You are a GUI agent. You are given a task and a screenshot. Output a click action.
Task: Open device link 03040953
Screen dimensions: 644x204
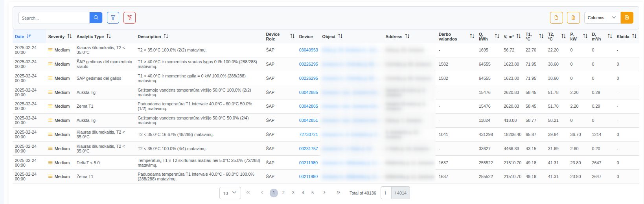pyautogui.click(x=308, y=50)
